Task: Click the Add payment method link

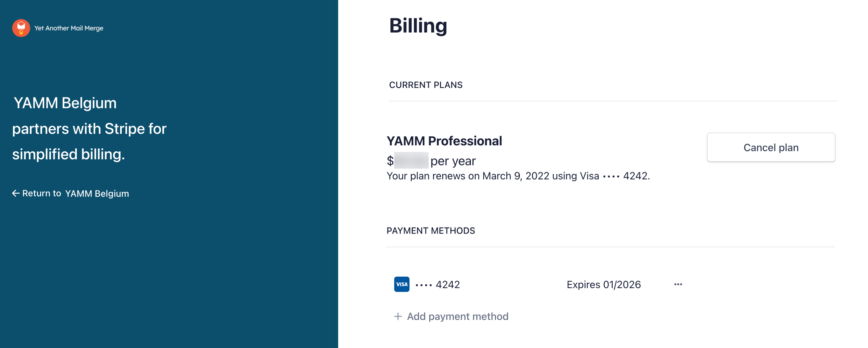Action: [x=457, y=316]
